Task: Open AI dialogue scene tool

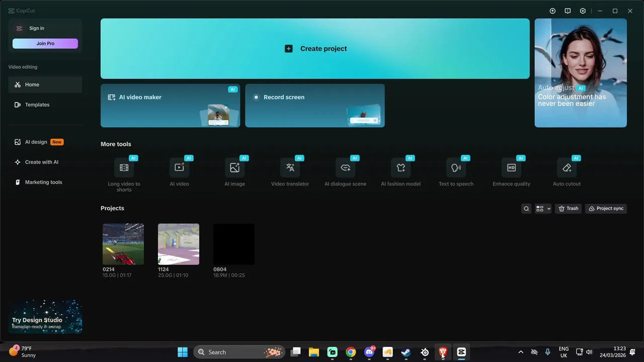Action: point(345,172)
